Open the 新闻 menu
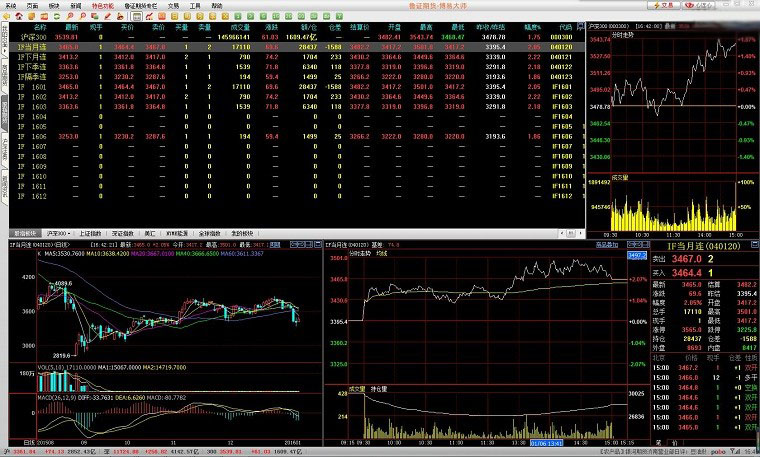760x457 pixels. [x=76, y=6]
